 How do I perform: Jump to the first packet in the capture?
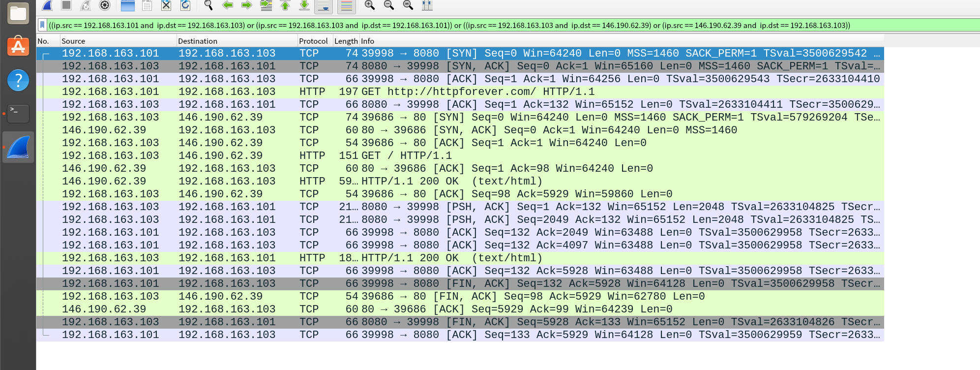285,5
